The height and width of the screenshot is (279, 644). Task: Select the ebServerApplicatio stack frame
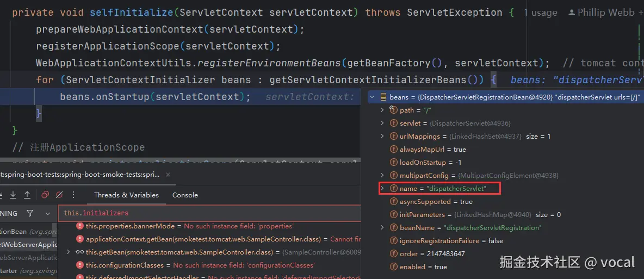point(29,258)
